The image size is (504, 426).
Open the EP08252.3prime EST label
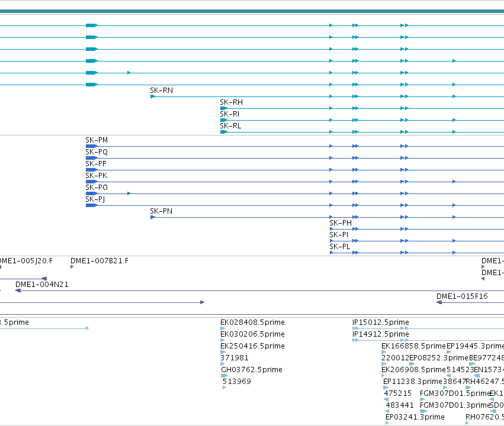coord(439,358)
